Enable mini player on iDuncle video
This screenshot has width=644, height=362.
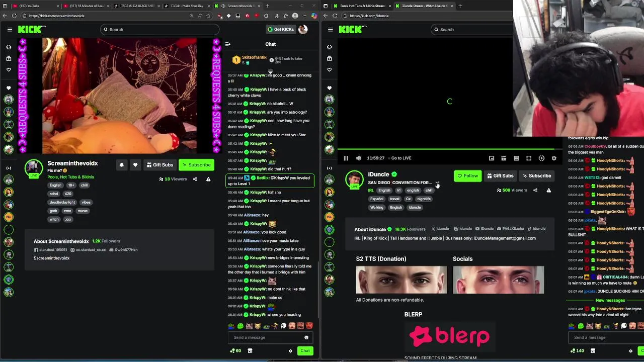(492, 158)
